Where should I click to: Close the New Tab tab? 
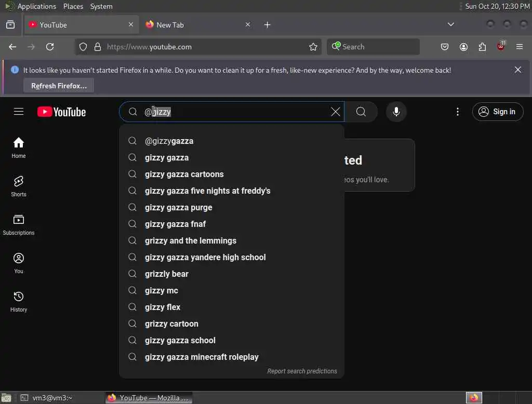pyautogui.click(x=248, y=24)
